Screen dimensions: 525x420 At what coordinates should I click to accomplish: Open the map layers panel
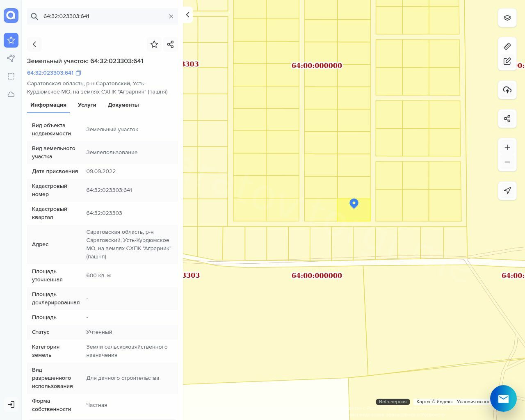point(507,18)
